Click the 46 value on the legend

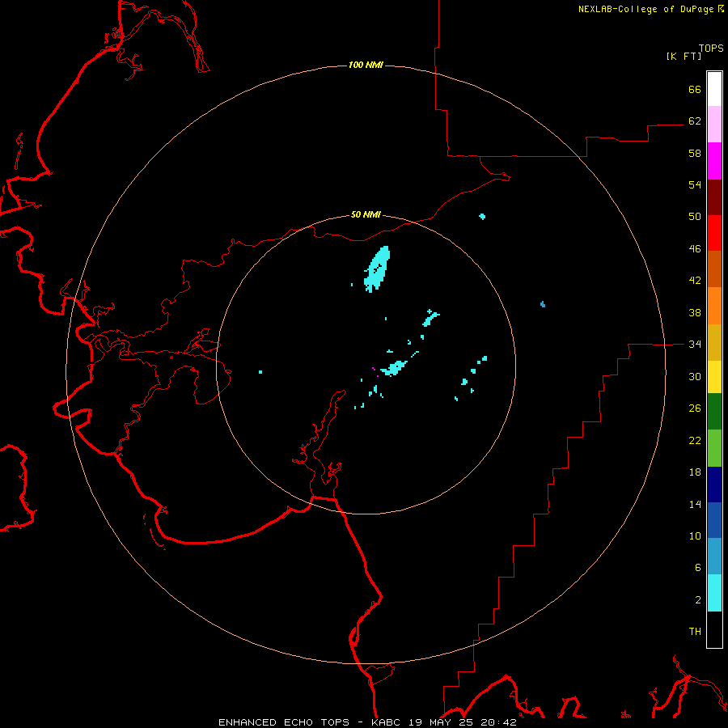695,248
